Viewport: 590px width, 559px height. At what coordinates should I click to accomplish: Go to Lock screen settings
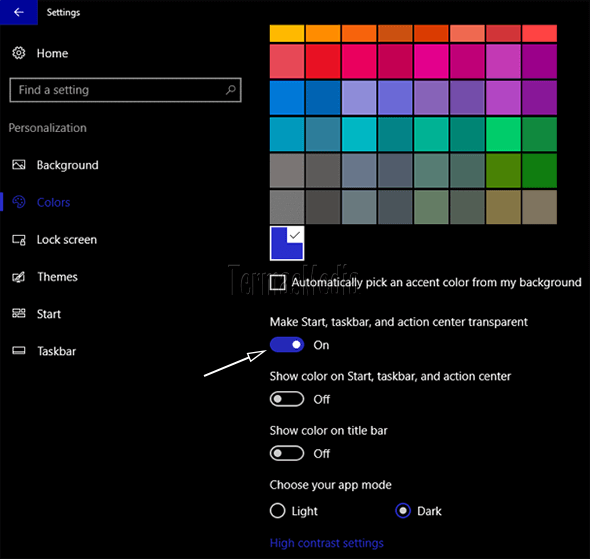67,240
